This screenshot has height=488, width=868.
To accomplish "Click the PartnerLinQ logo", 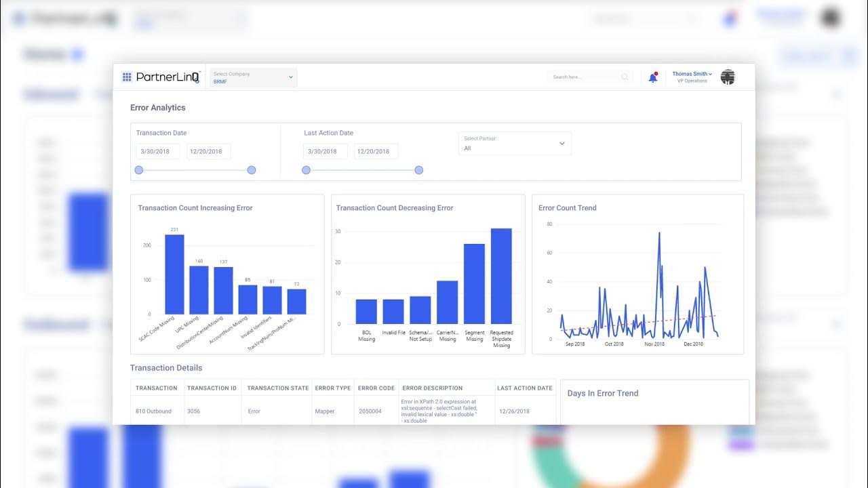I will pyautogui.click(x=167, y=77).
